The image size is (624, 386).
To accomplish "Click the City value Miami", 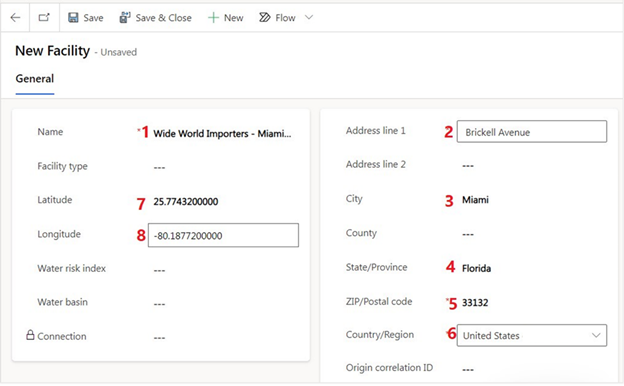I will click(x=475, y=200).
